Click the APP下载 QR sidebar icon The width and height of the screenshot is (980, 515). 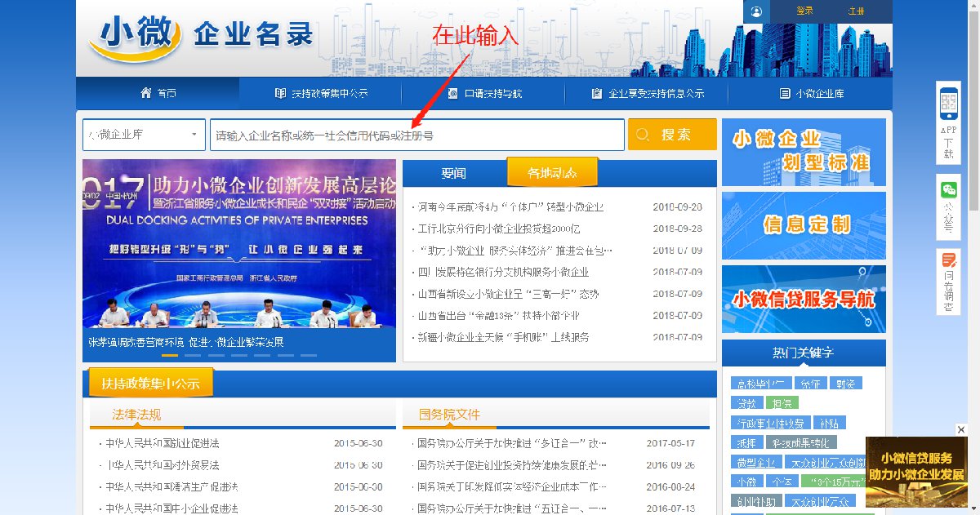948,122
